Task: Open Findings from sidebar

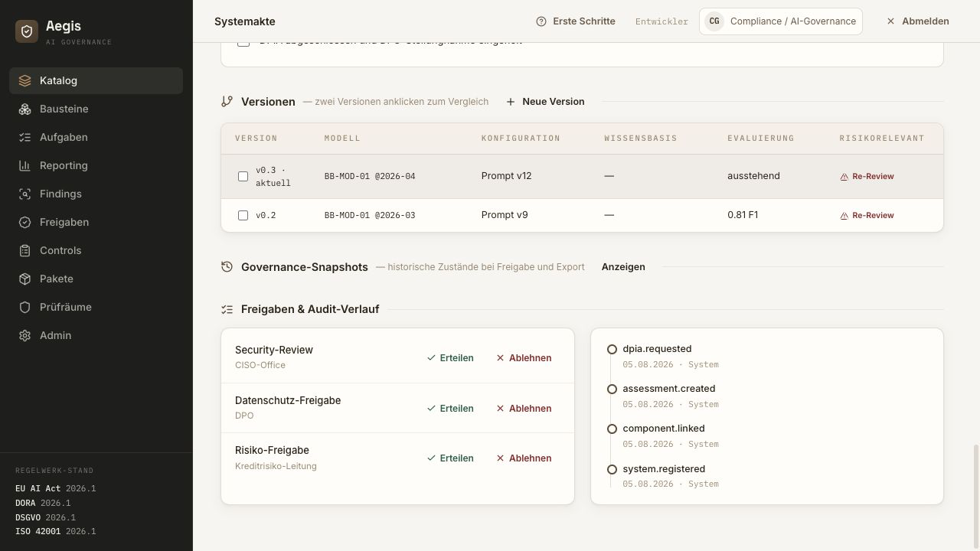Action: pyautogui.click(x=96, y=194)
